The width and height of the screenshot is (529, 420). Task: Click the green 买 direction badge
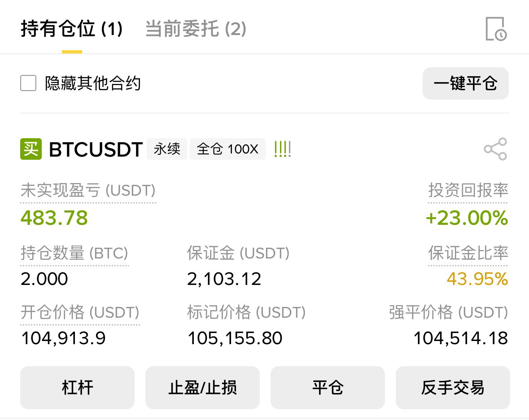tap(31, 149)
